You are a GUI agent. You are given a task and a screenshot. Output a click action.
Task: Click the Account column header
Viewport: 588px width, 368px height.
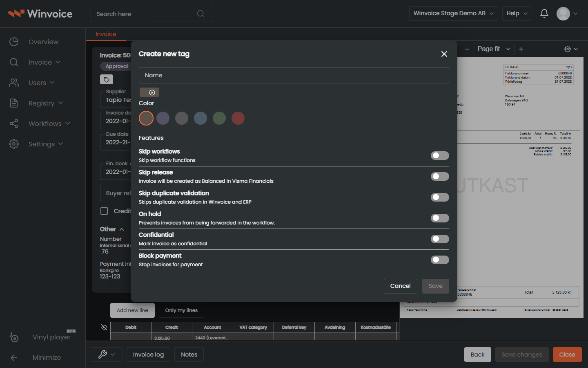click(x=212, y=328)
